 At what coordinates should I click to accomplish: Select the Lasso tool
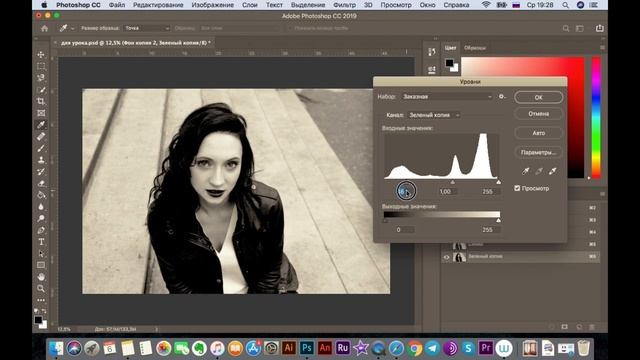[41, 78]
